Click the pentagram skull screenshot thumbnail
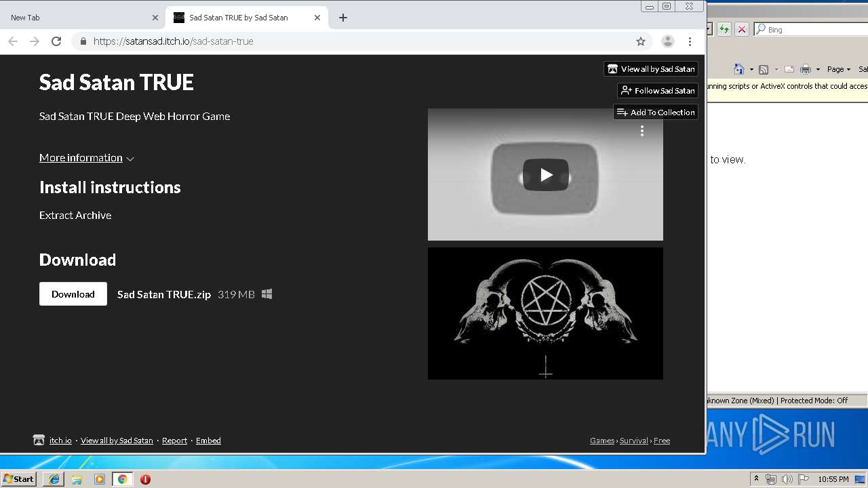 [x=545, y=313]
